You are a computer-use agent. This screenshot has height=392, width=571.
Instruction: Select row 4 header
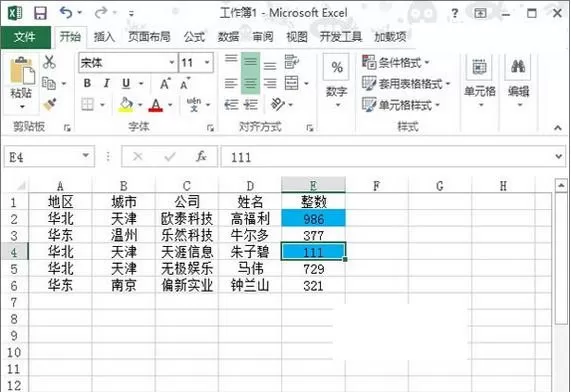coord(14,252)
